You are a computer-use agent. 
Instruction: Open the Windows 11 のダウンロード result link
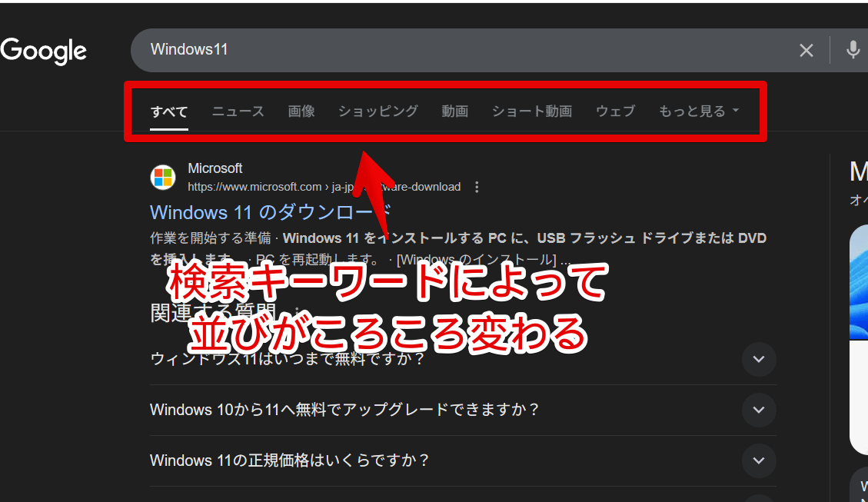271,212
